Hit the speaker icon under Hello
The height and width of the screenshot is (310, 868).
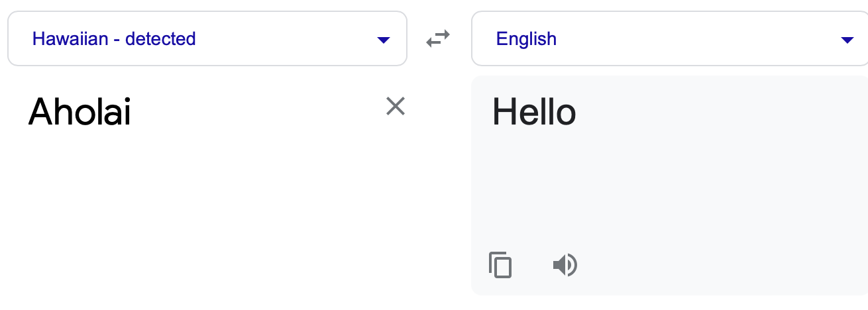(x=565, y=266)
